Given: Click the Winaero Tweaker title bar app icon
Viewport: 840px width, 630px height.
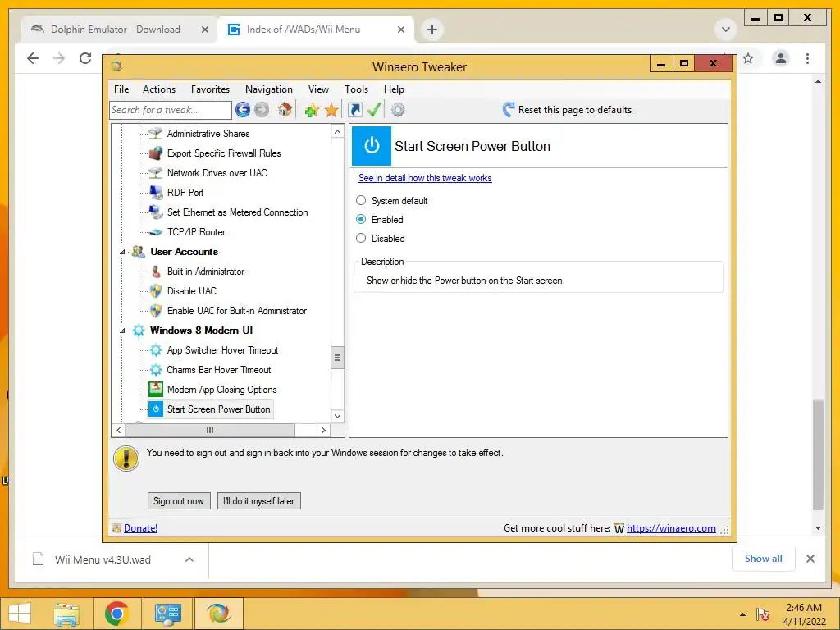Looking at the screenshot, I should pyautogui.click(x=116, y=66).
